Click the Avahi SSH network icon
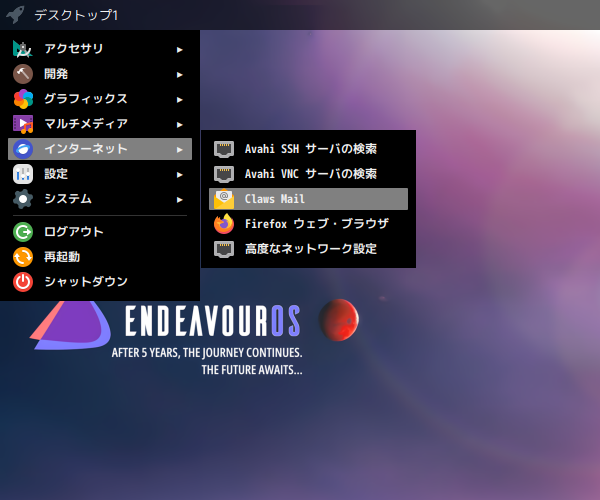 click(224, 149)
